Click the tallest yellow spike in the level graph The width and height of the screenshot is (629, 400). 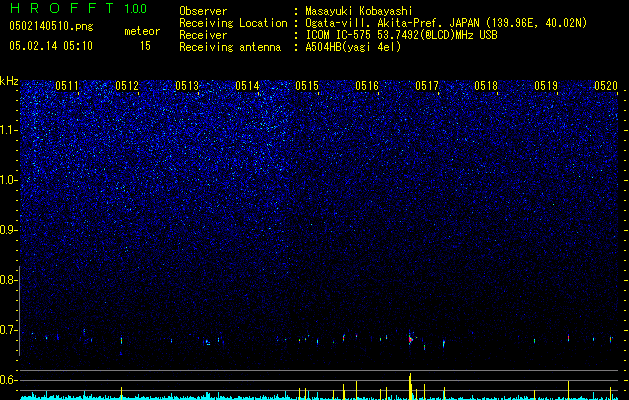[x=410, y=386]
